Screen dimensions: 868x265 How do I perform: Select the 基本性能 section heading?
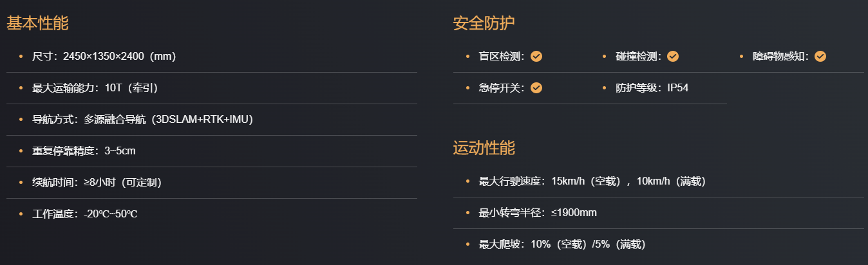[x=37, y=24]
